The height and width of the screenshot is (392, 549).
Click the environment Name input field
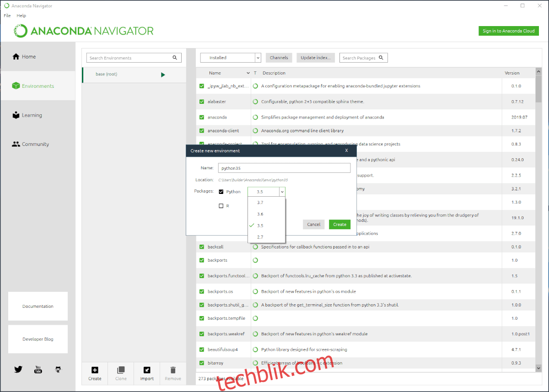coord(284,168)
